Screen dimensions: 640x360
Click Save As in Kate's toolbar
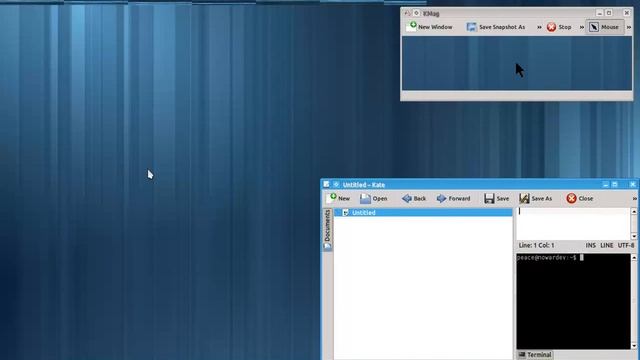[x=536, y=198]
